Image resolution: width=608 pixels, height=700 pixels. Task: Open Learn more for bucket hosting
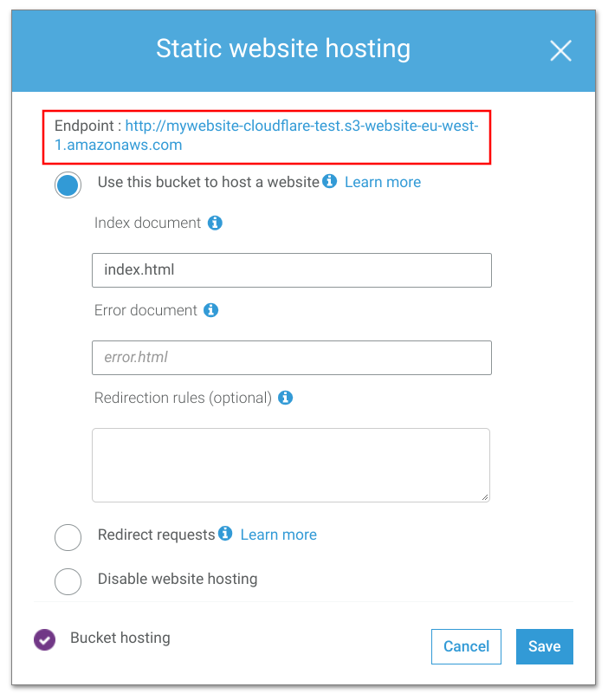coord(382,182)
